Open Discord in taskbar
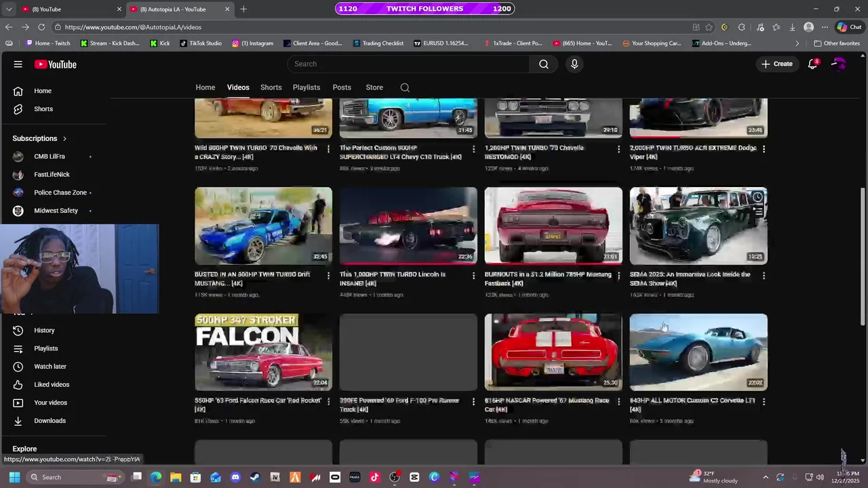 click(235, 477)
